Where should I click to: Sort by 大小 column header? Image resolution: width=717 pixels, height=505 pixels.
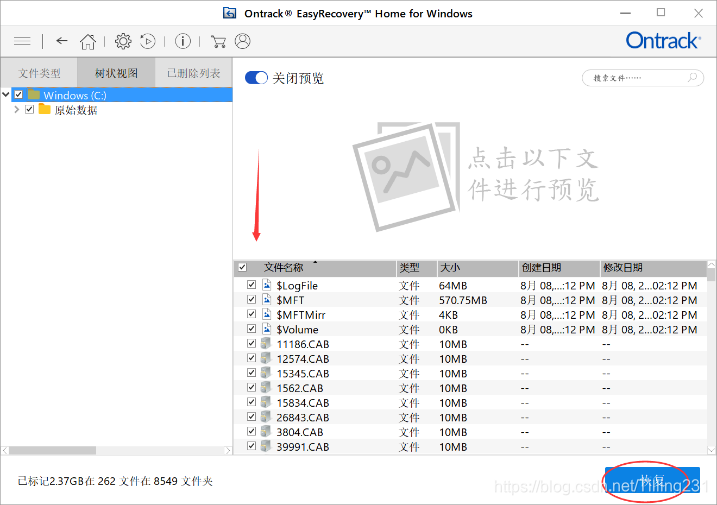pos(478,268)
